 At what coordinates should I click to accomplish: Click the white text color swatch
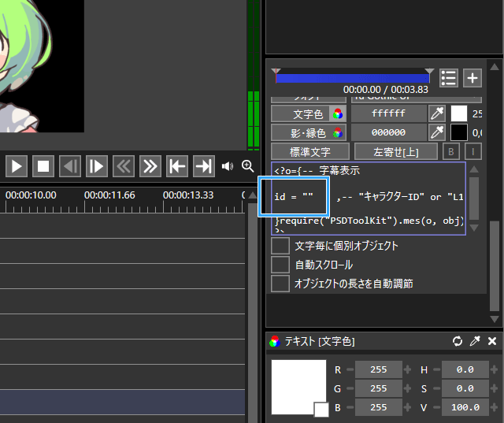click(459, 113)
